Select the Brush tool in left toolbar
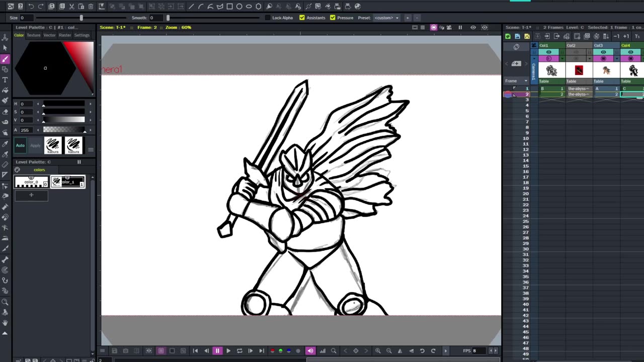The image size is (644, 362). tap(5, 59)
